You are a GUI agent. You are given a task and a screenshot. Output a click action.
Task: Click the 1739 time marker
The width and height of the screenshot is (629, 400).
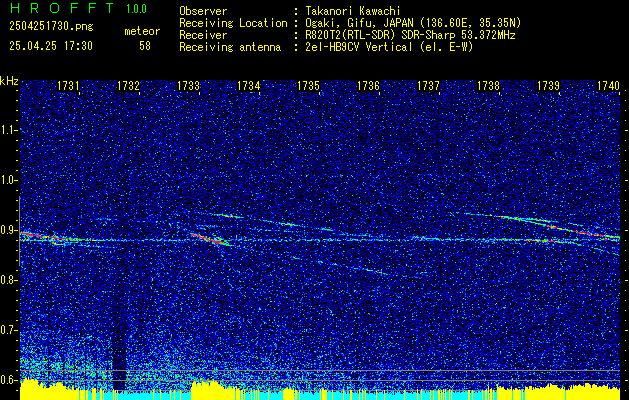[x=548, y=86]
